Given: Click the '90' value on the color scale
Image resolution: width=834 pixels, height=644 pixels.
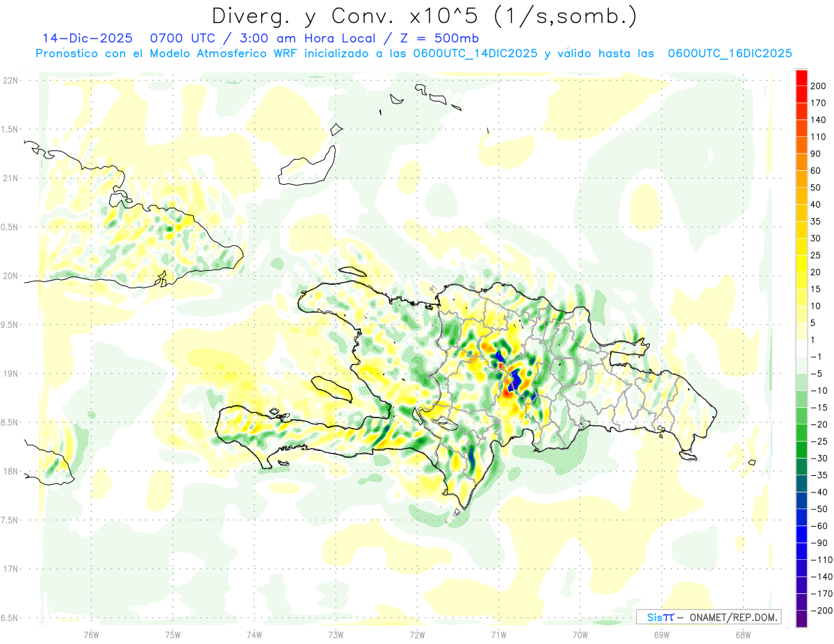Looking at the screenshot, I should (x=816, y=154).
